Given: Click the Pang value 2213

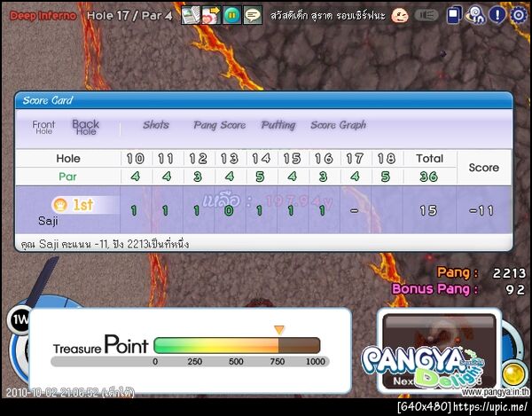Looking at the screenshot, I should 509,273.
